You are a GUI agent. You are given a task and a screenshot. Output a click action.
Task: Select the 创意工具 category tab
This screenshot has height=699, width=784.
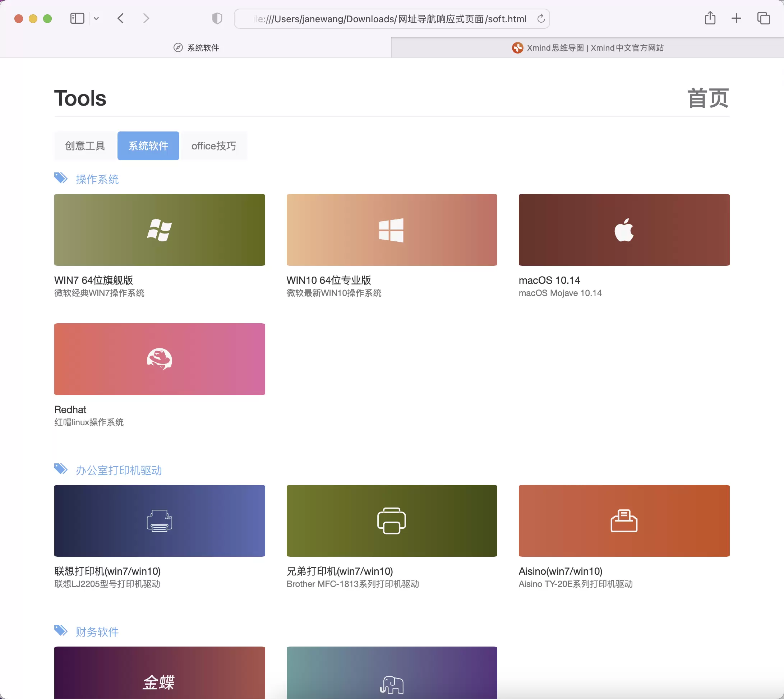click(85, 146)
